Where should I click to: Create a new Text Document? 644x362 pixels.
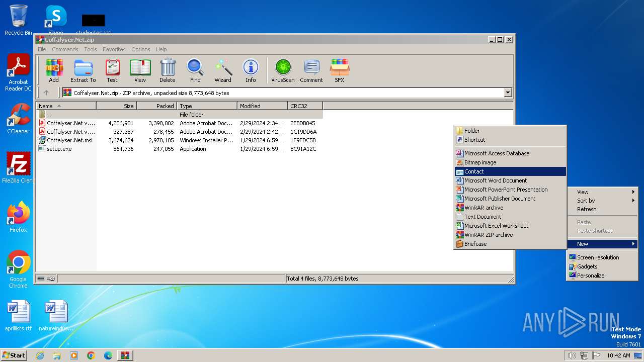pyautogui.click(x=510, y=217)
